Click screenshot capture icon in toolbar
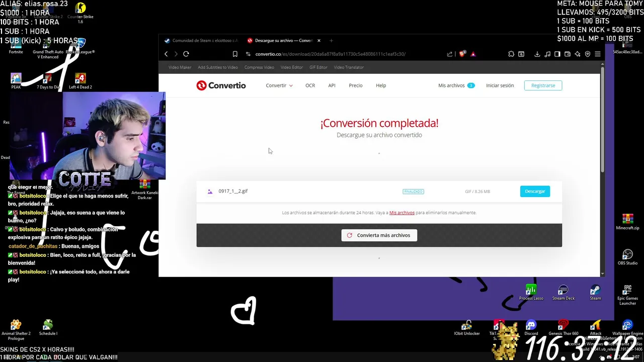Image resolution: width=644 pixels, height=362 pixels. click(521, 54)
